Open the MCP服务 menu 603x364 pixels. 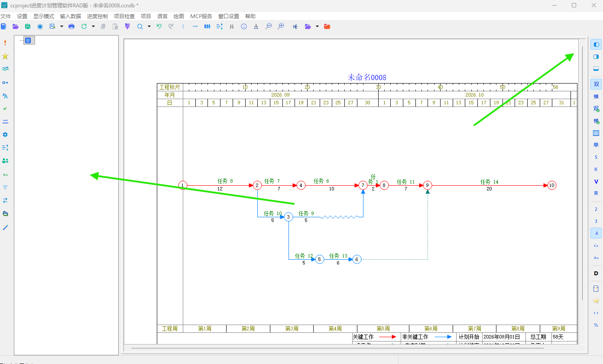[x=201, y=16]
